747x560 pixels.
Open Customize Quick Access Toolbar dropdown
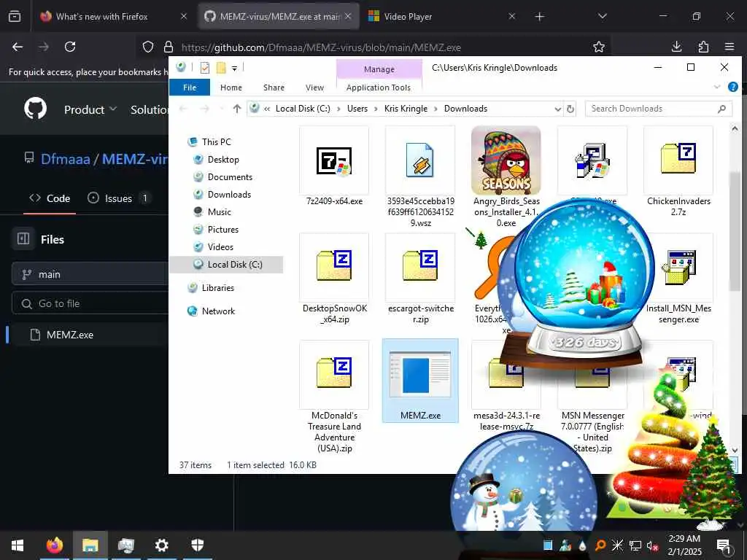click(234, 68)
